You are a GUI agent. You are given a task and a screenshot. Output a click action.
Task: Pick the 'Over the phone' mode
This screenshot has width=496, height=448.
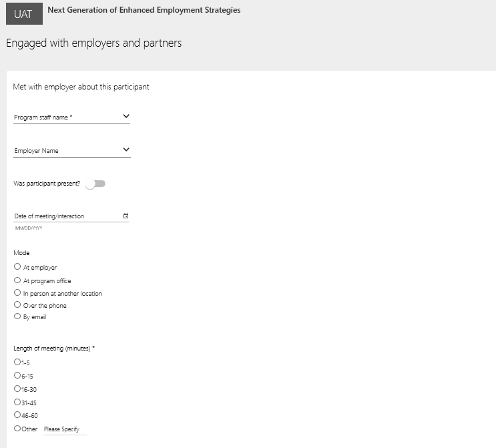(17, 305)
